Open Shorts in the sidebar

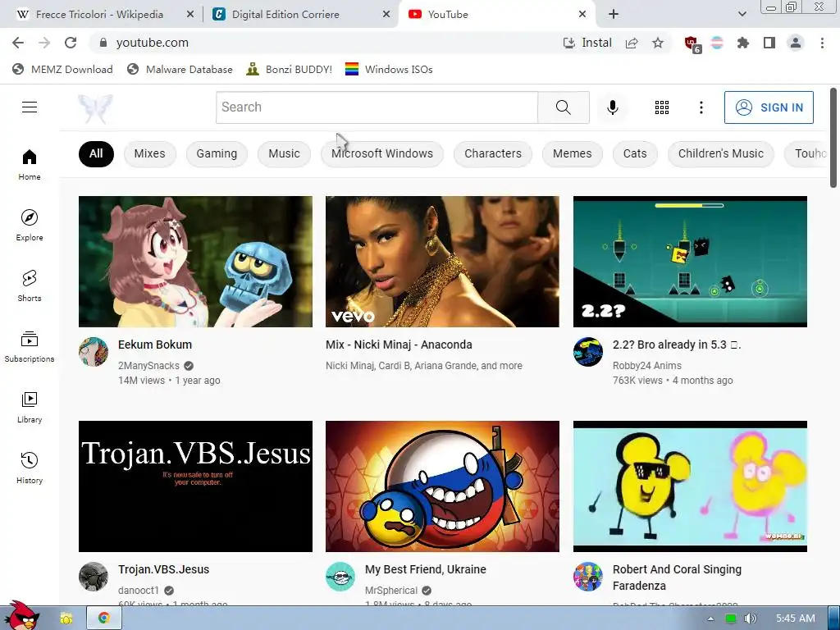click(x=30, y=285)
